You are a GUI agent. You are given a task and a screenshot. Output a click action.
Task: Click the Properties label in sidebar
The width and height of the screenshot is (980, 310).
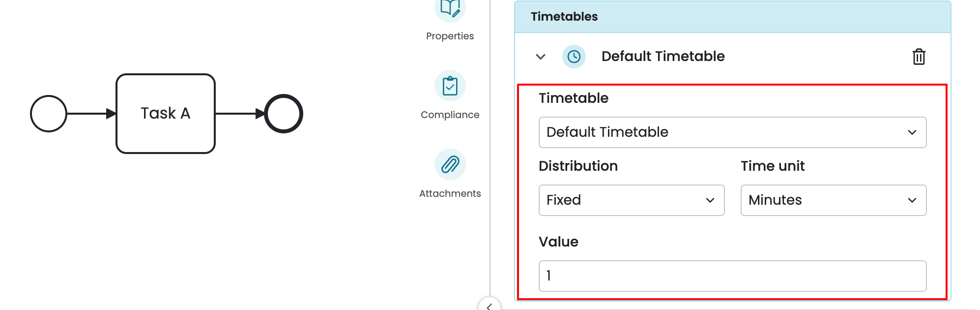(450, 36)
